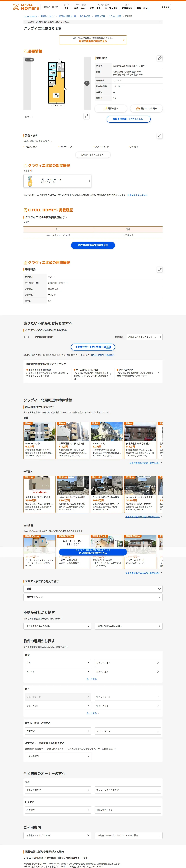Open 引越し header menu
Screen dimensions: 186x868
pos(146,8)
